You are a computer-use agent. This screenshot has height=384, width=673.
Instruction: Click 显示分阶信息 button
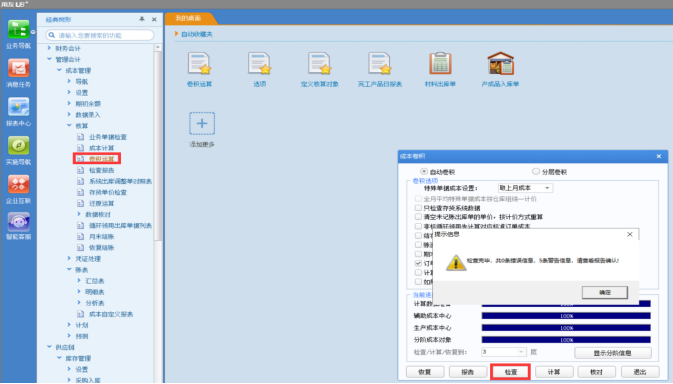pyautogui.click(x=612, y=353)
